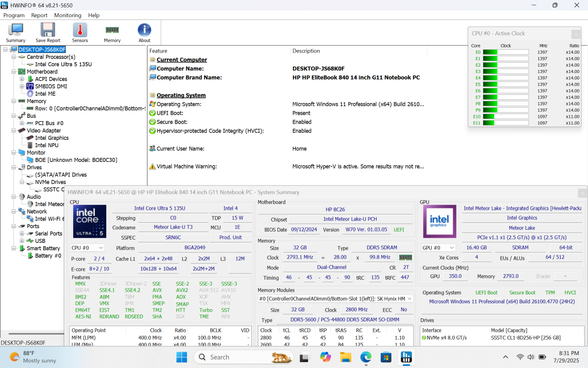Collapse the NVMe Drives node
The image size is (588, 368).
point(22,182)
